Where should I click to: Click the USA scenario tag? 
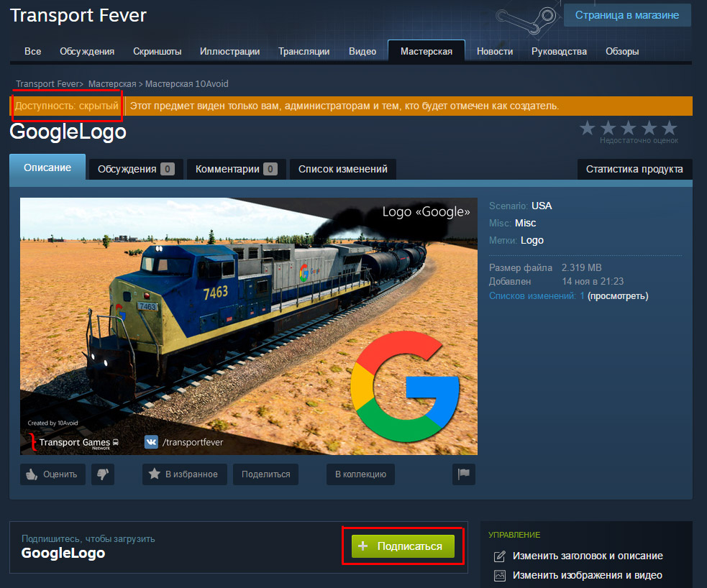[542, 206]
